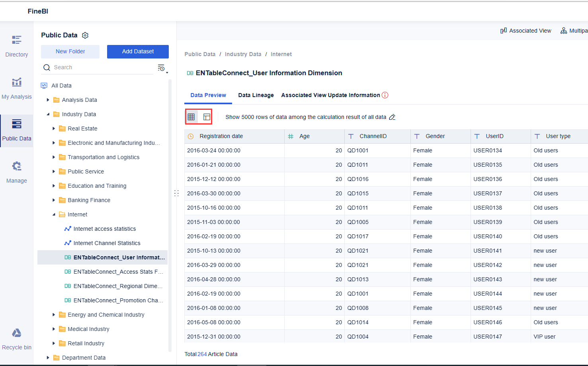Open Associated View
This screenshot has height=366, width=588.
(x=526, y=31)
